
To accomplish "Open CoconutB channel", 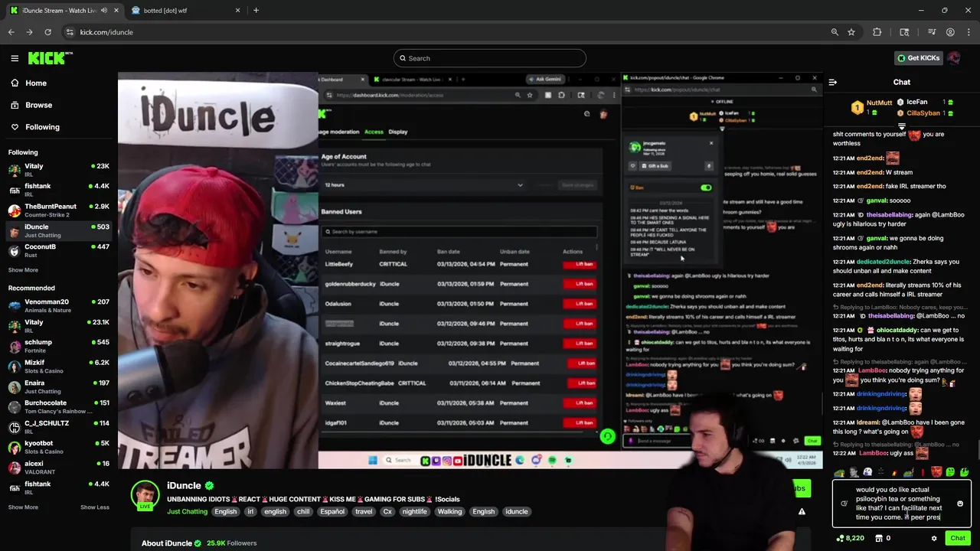I will click(x=59, y=250).
